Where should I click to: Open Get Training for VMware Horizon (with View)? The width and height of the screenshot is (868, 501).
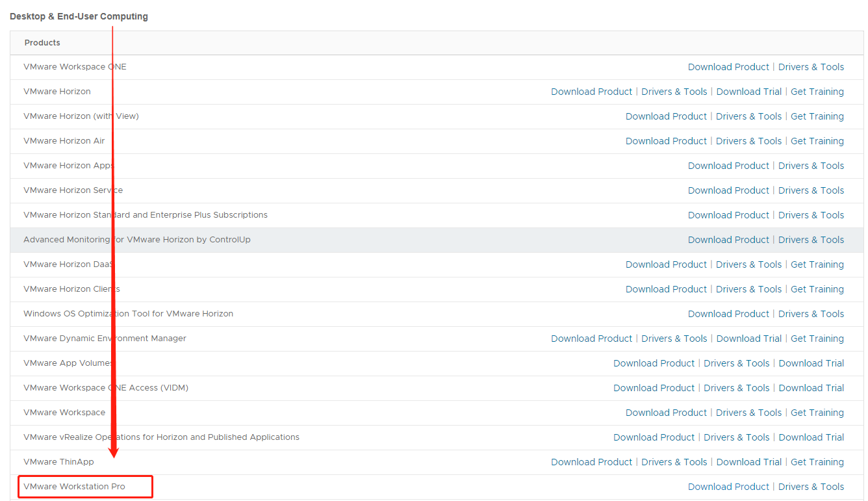point(817,116)
